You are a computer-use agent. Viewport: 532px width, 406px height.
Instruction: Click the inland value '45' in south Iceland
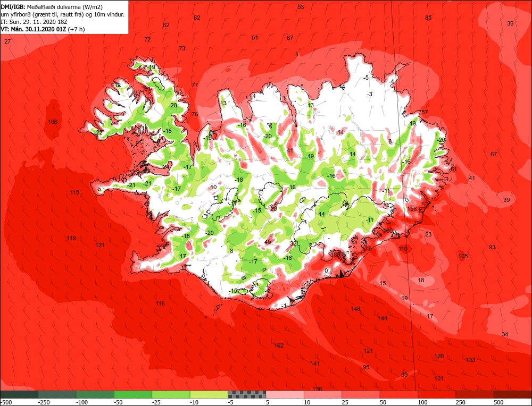point(268,242)
